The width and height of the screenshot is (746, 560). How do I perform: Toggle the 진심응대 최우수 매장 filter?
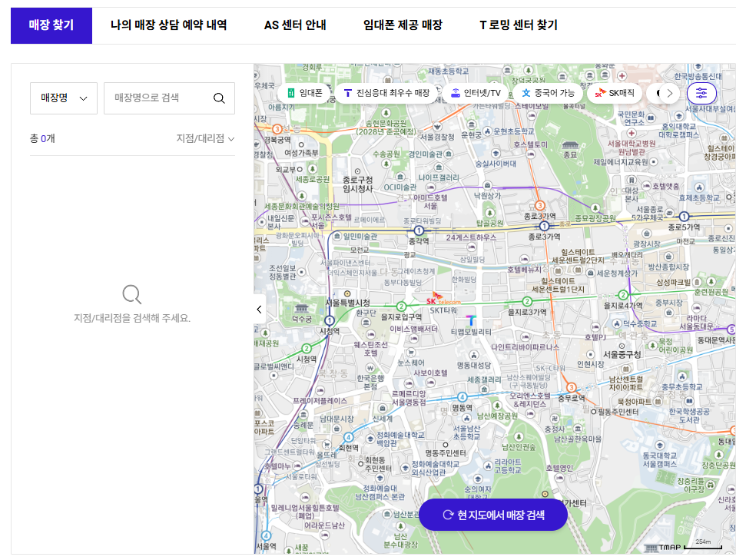click(x=386, y=93)
